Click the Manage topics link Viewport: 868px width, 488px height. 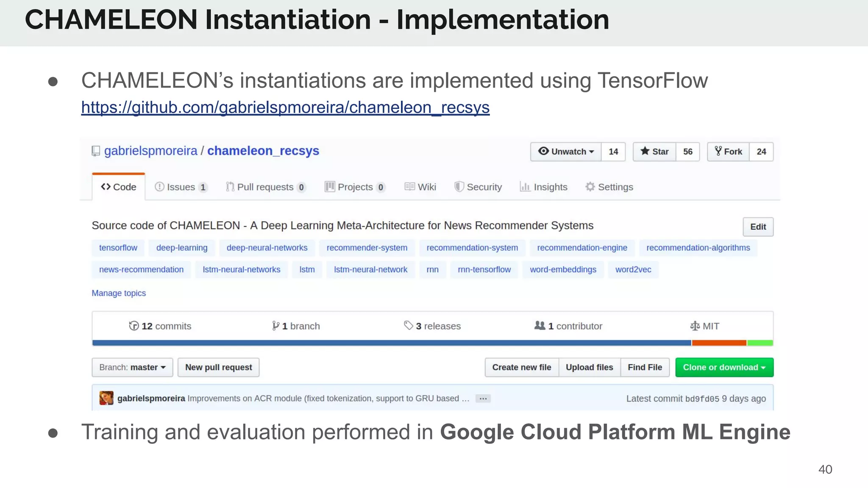(x=119, y=293)
